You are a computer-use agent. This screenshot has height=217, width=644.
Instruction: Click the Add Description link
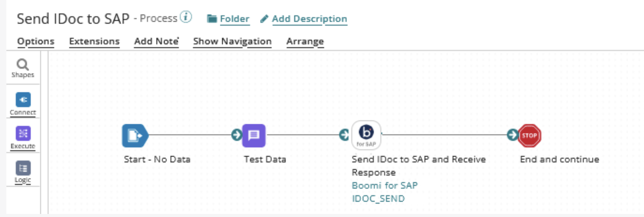click(309, 19)
